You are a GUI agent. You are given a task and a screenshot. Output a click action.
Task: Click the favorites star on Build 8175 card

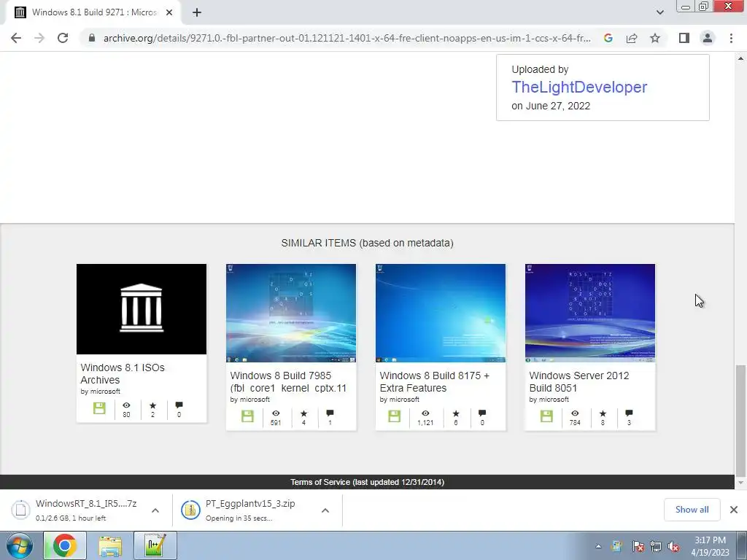[456, 413]
